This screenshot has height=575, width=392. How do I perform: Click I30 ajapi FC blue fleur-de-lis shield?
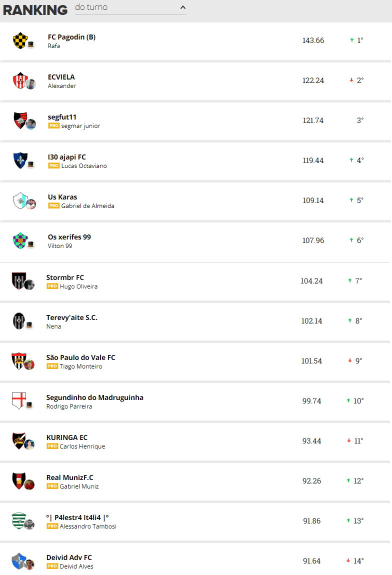20,160
